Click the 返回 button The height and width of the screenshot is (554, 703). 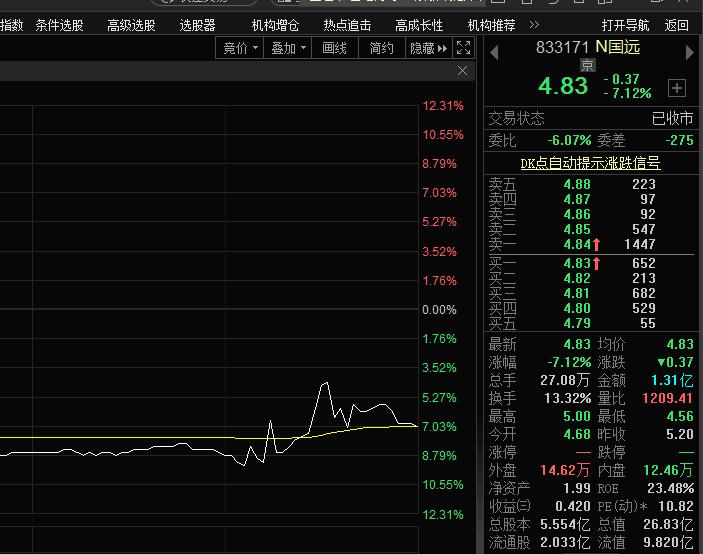point(677,25)
